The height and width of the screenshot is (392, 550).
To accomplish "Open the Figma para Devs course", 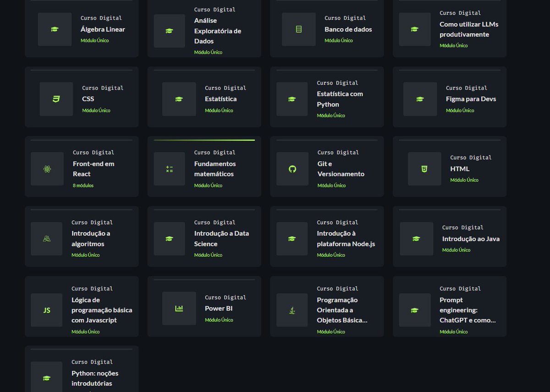I will pos(471,99).
